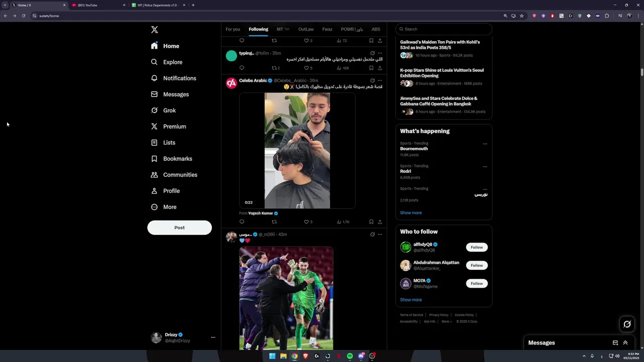Open Windows Start menu
Image resolution: width=644 pixels, height=362 pixels.
[272, 356]
